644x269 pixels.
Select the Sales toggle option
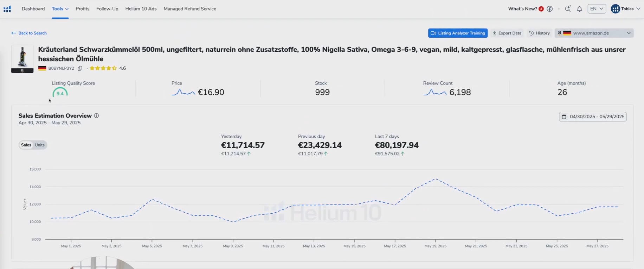tap(26, 145)
